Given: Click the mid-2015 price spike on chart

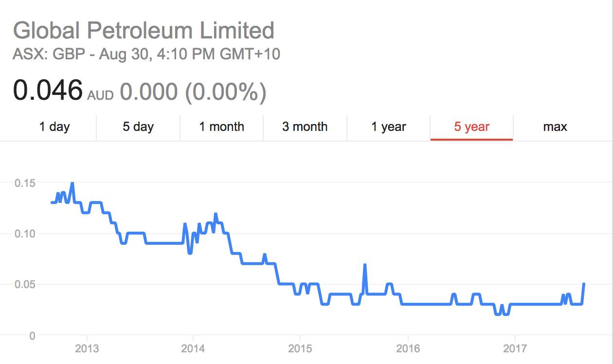Looking at the screenshot, I should point(364,265).
